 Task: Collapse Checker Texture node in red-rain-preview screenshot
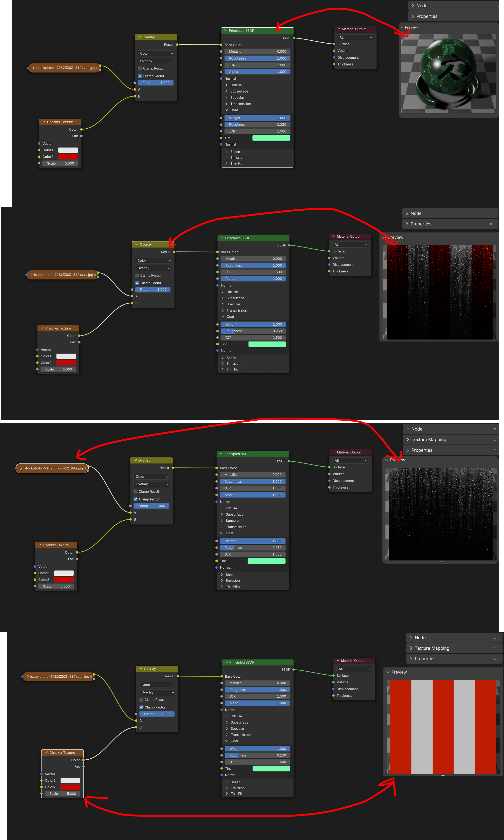click(42, 328)
